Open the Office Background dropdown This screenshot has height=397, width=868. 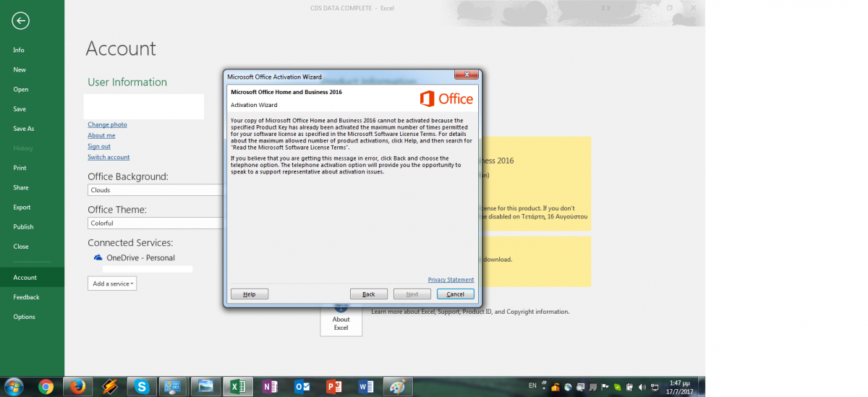[155, 190]
